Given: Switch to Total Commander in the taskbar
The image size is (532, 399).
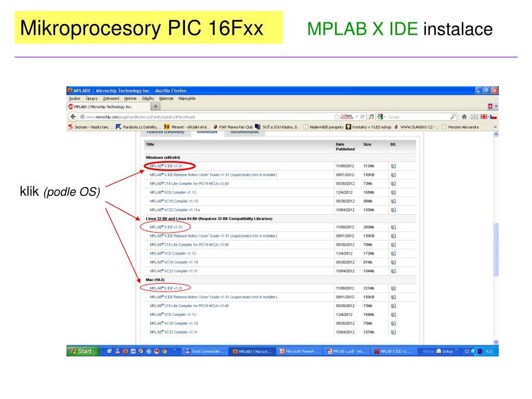Looking at the screenshot, I should tap(205, 352).
